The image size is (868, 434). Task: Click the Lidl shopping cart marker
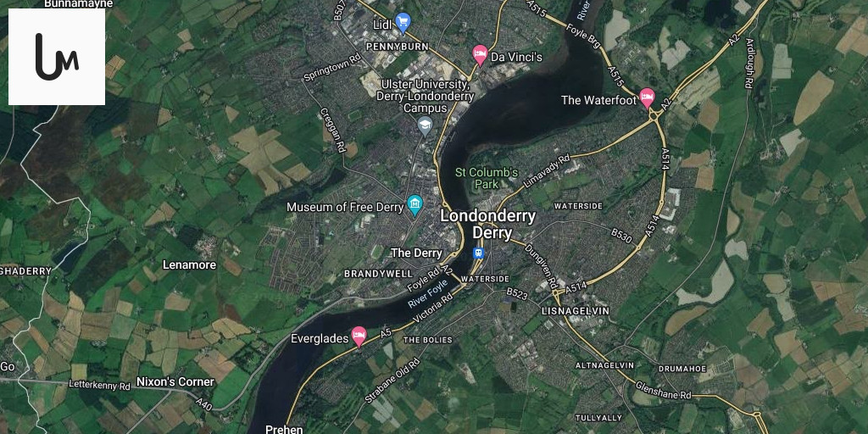coord(403,23)
